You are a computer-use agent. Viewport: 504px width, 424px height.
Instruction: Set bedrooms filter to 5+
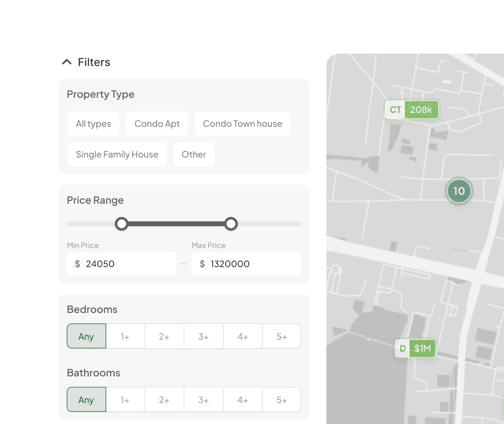point(282,337)
